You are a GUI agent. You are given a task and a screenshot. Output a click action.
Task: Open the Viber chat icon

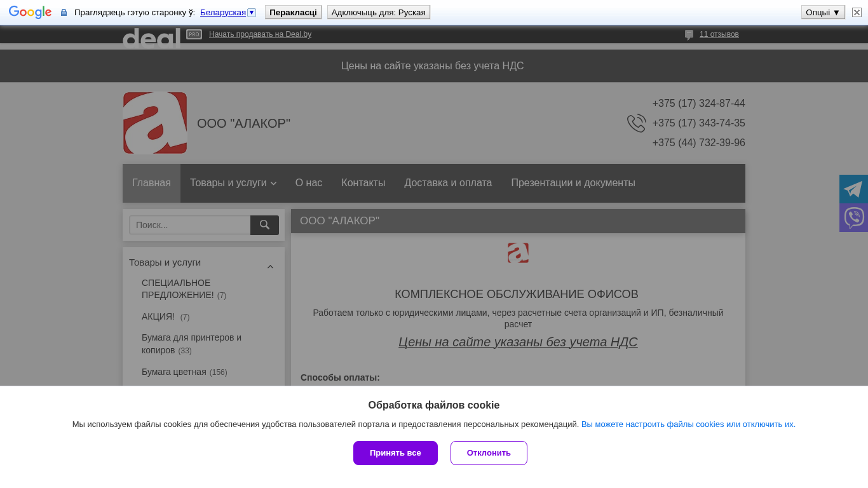(x=853, y=217)
